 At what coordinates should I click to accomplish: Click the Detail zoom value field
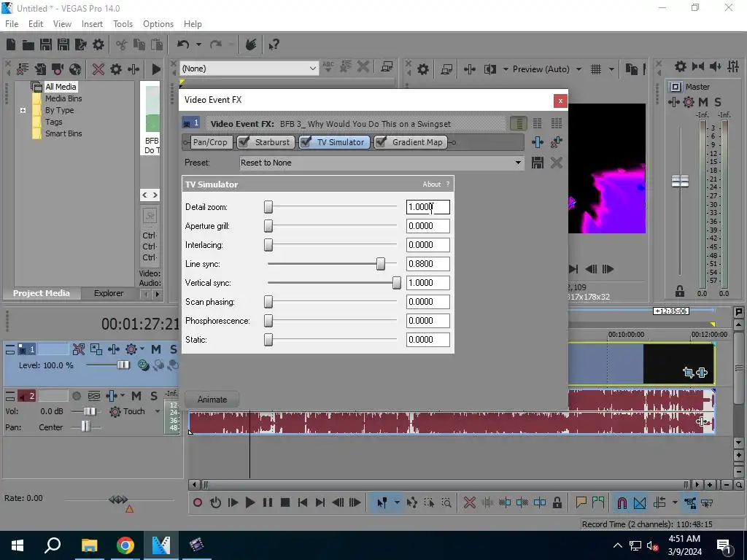(427, 207)
